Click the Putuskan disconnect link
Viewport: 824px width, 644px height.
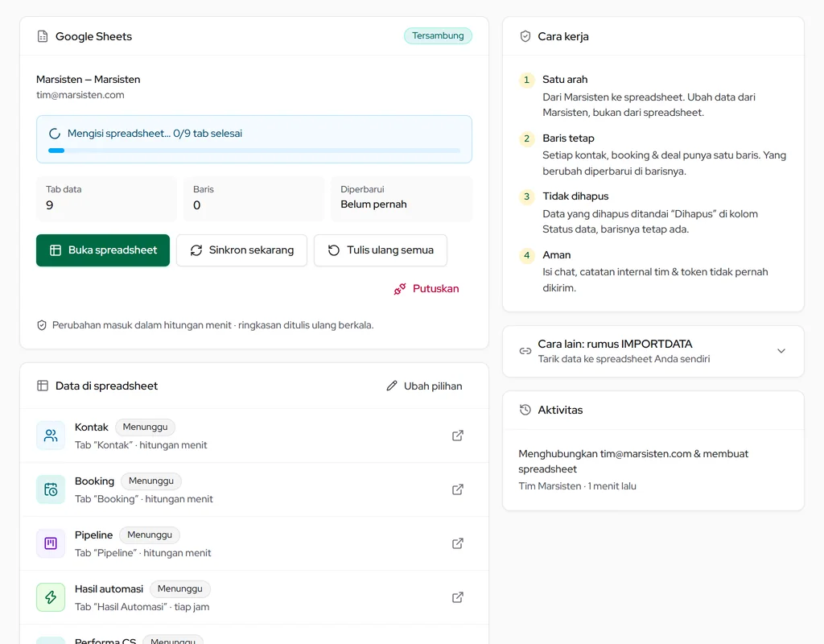pos(426,289)
